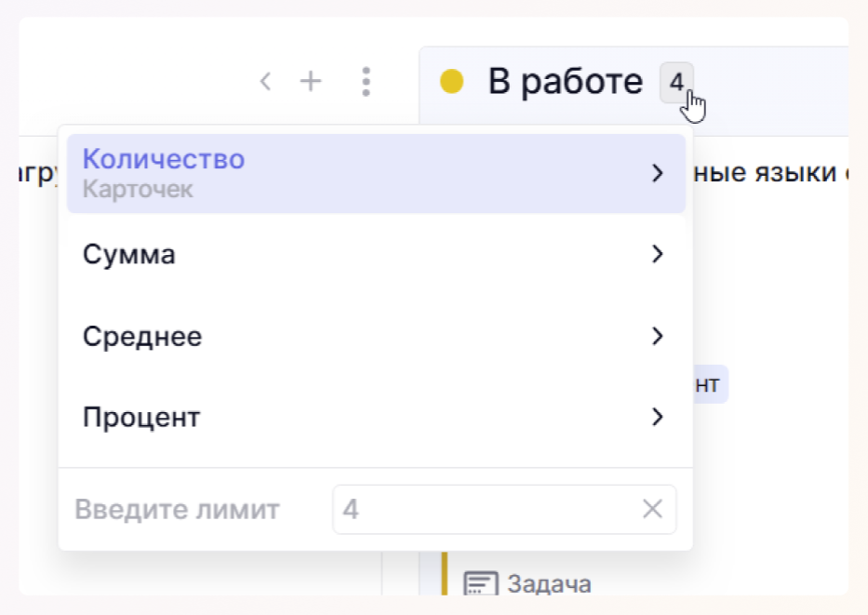Click the yellow status dot near В работе
The height and width of the screenshot is (615, 868).
pos(451,82)
